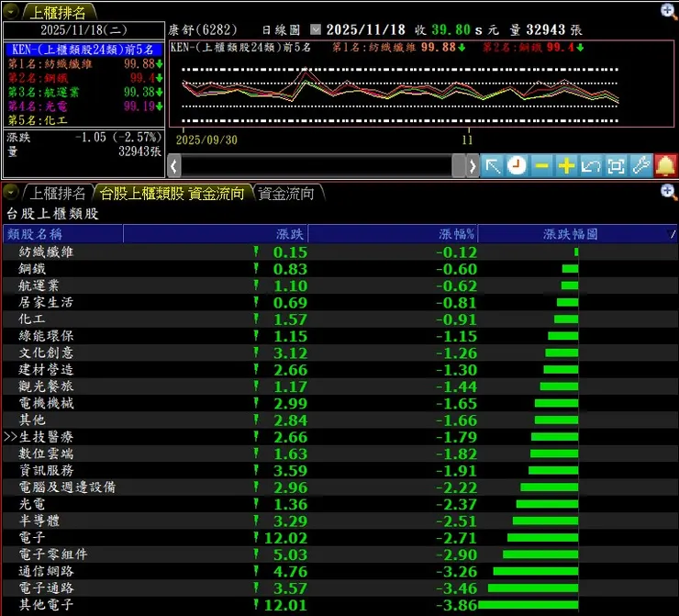Viewport: 679px width, 616px height.
Task: Select the 通信網路 sector row
Action: tap(339, 571)
